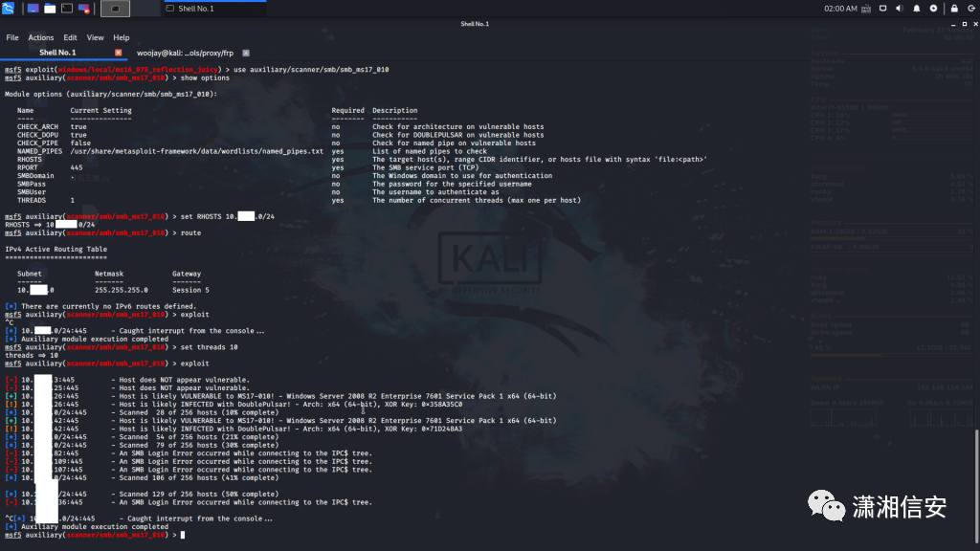The width and height of the screenshot is (980, 551).
Task: Click the RPORT value 445
Action: 77,167
